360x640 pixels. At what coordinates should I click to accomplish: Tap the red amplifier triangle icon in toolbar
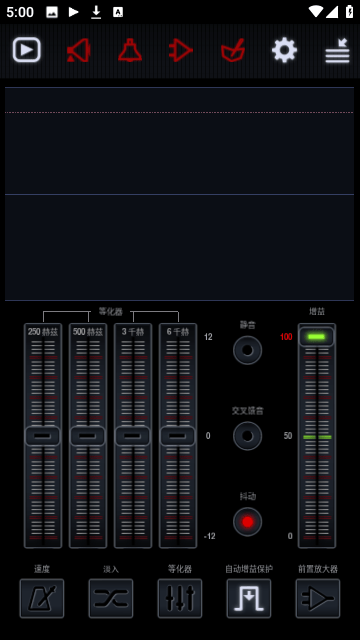181,50
